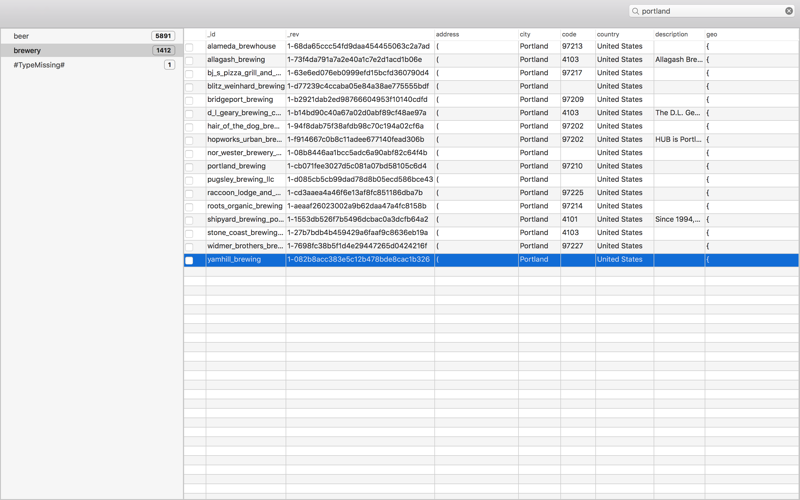Click rev 1-68da65ccc54fd9daa454455063c2a7ad
800x500 pixels.
358,46
